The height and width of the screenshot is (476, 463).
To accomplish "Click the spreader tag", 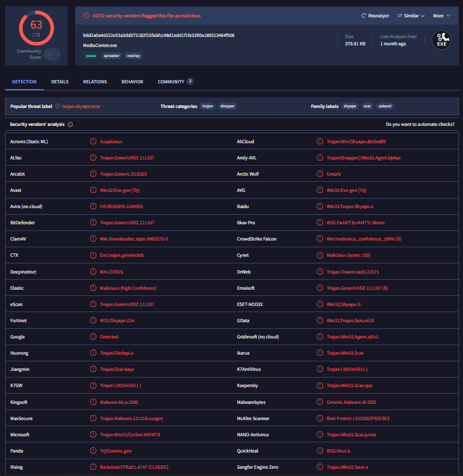I will click(x=111, y=55).
